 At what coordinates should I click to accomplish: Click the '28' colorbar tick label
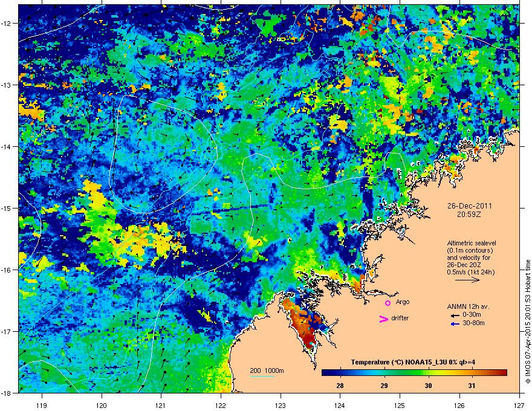pyautogui.click(x=340, y=386)
